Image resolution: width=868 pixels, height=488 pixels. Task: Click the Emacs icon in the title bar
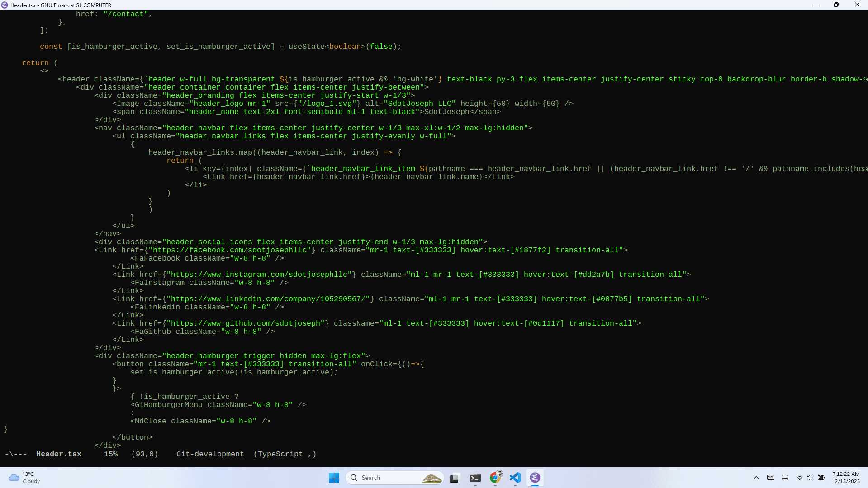[x=5, y=5]
